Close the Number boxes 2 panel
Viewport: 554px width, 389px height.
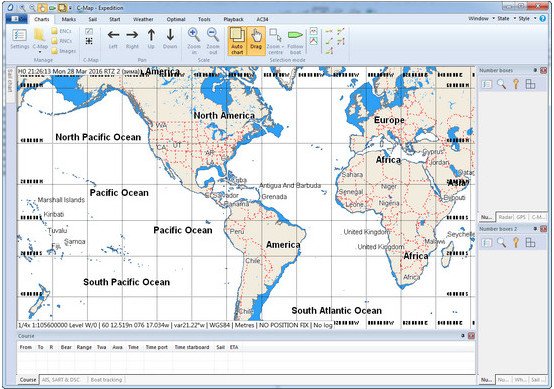coord(543,229)
